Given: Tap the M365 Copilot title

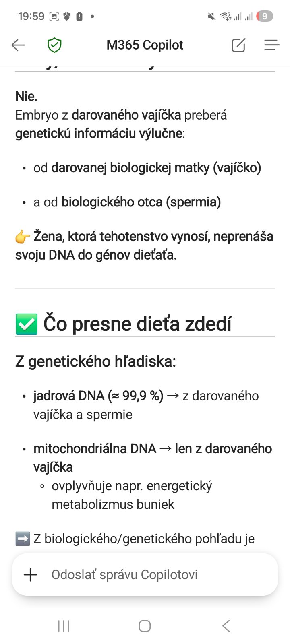Looking at the screenshot, I should click(x=145, y=45).
